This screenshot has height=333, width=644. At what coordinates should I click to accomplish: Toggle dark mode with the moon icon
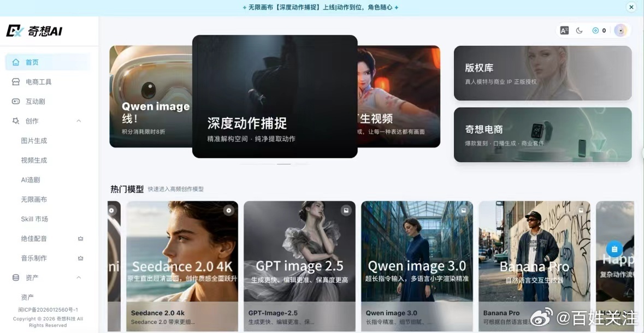tap(579, 31)
